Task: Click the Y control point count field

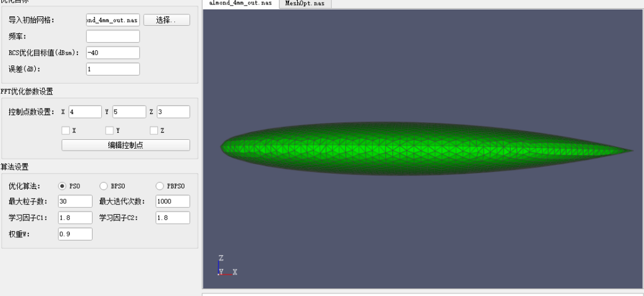Action: click(130, 112)
